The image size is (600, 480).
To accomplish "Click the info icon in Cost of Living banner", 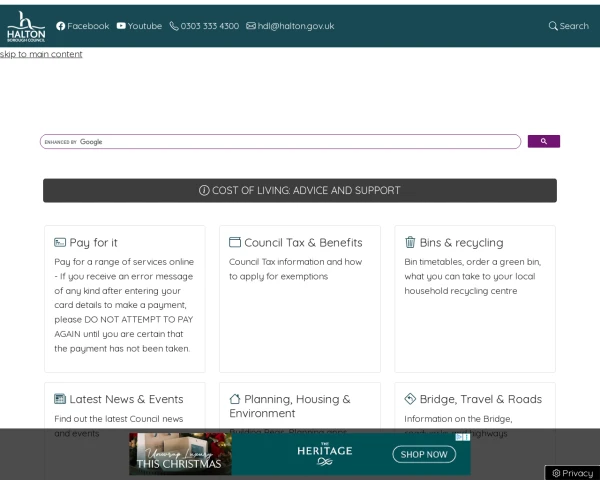I will coord(204,190).
